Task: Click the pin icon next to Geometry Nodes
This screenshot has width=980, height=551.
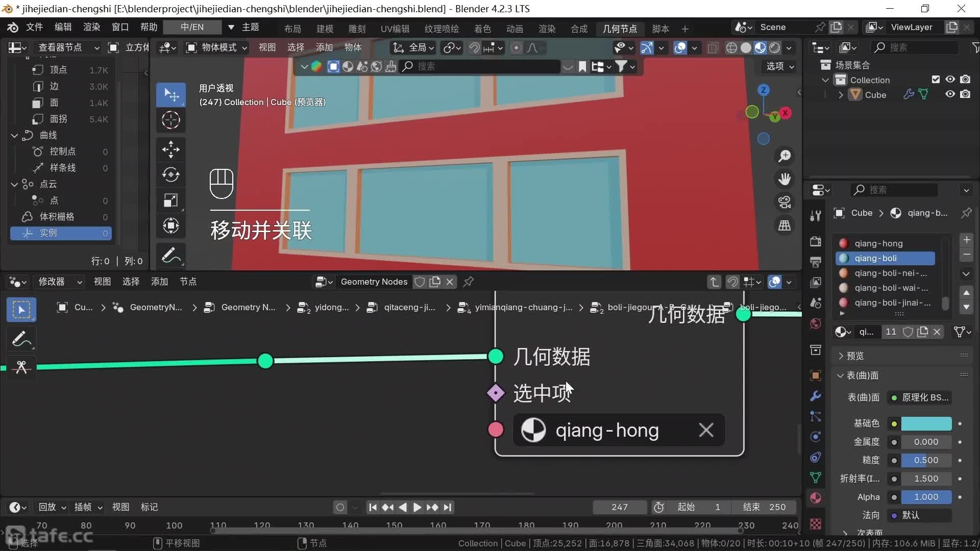Action: coord(468,282)
